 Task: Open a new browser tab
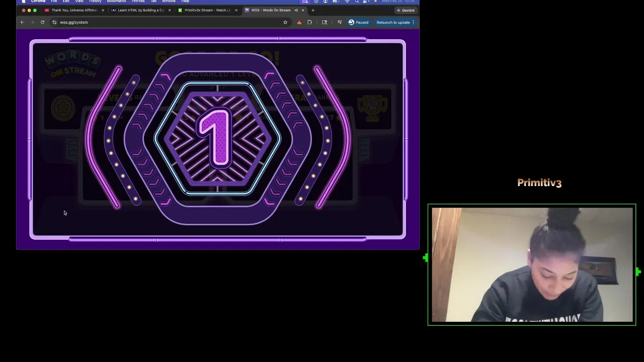coord(313,10)
